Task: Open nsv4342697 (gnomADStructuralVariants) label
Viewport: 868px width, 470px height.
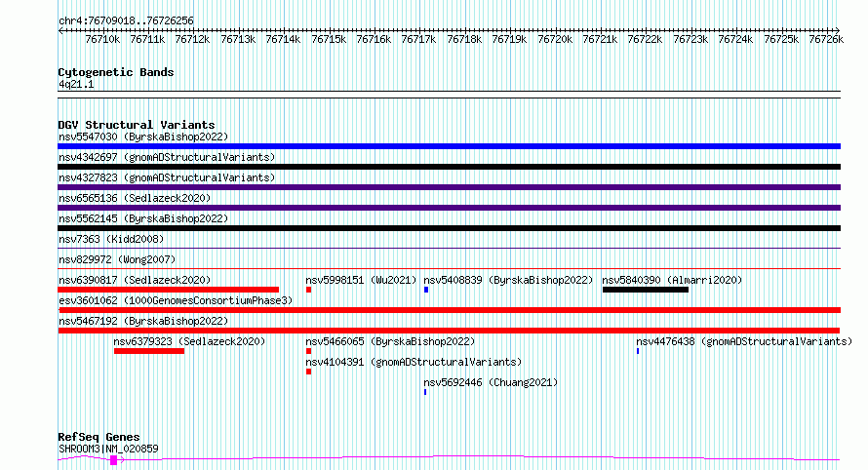Action: 167,157
